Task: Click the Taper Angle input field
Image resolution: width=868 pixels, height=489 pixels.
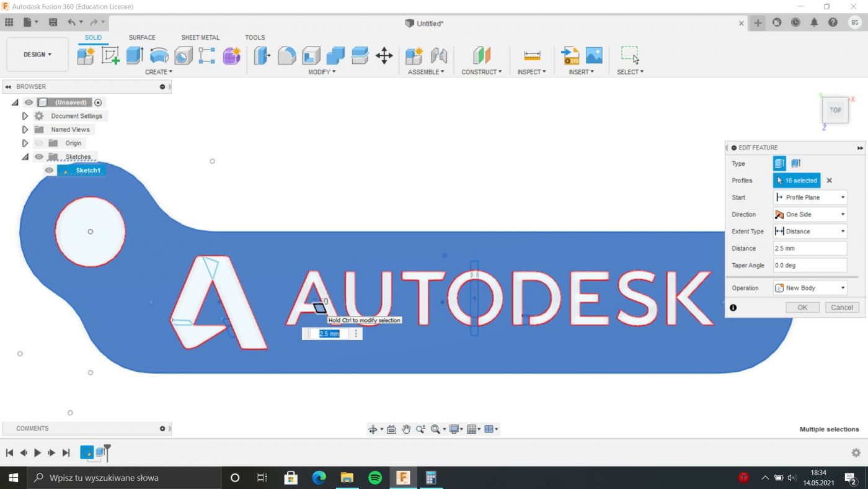Action: coord(810,266)
